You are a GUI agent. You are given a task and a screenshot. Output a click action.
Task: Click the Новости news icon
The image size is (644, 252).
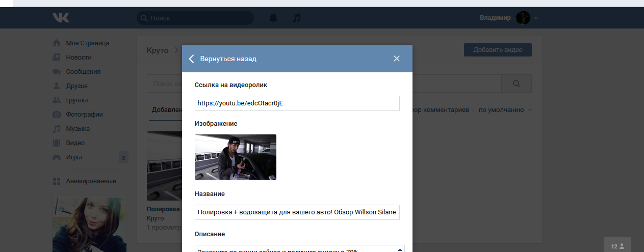pos(57,58)
